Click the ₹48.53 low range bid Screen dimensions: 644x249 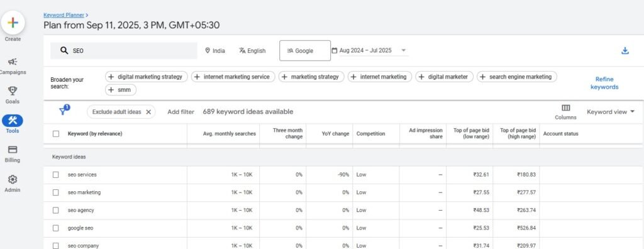(x=481, y=211)
